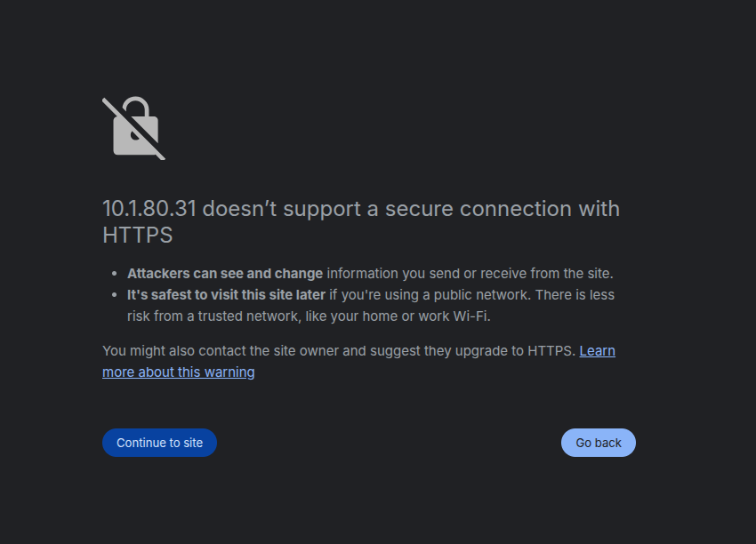Open the "more about this warning" link
This screenshot has width=756, height=544.
[x=179, y=372]
